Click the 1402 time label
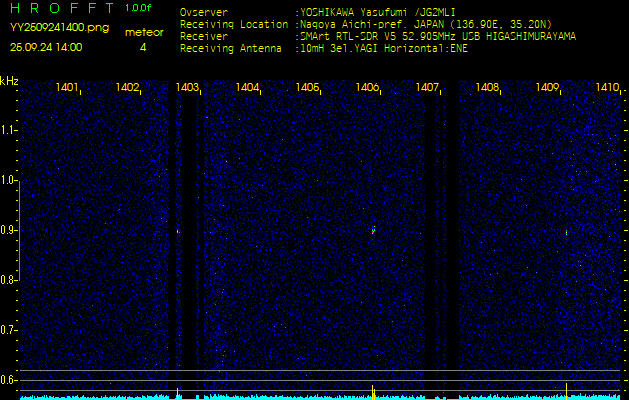Viewport: 629px width, 400px height. click(x=127, y=87)
